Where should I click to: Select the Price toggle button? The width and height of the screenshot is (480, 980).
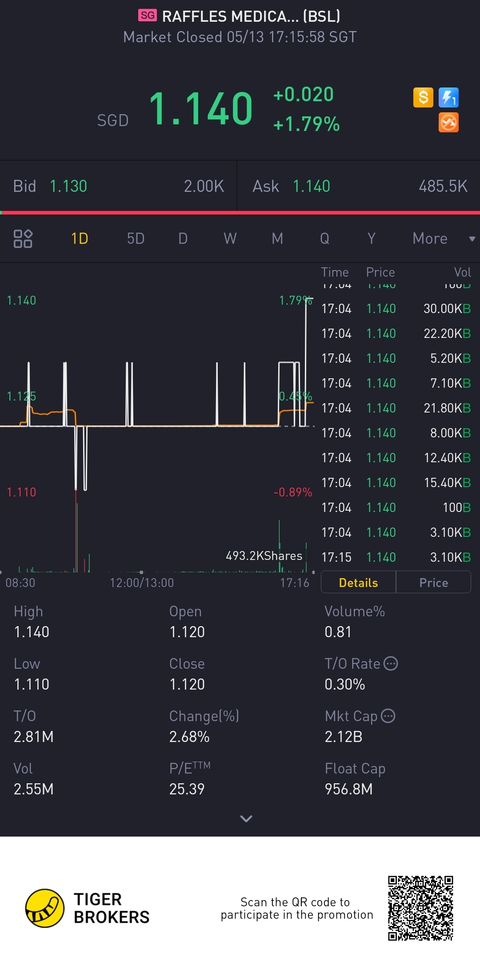(x=433, y=582)
